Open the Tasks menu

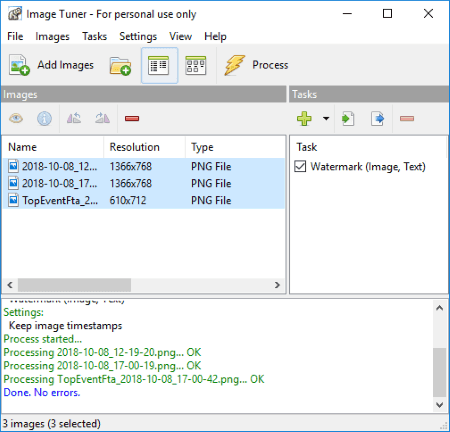[x=94, y=36]
